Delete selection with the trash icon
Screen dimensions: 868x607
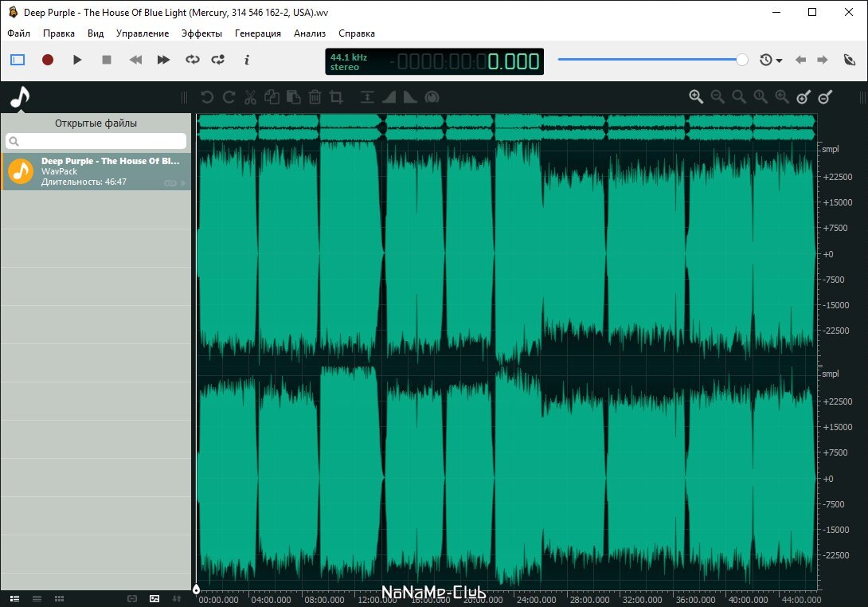[315, 97]
